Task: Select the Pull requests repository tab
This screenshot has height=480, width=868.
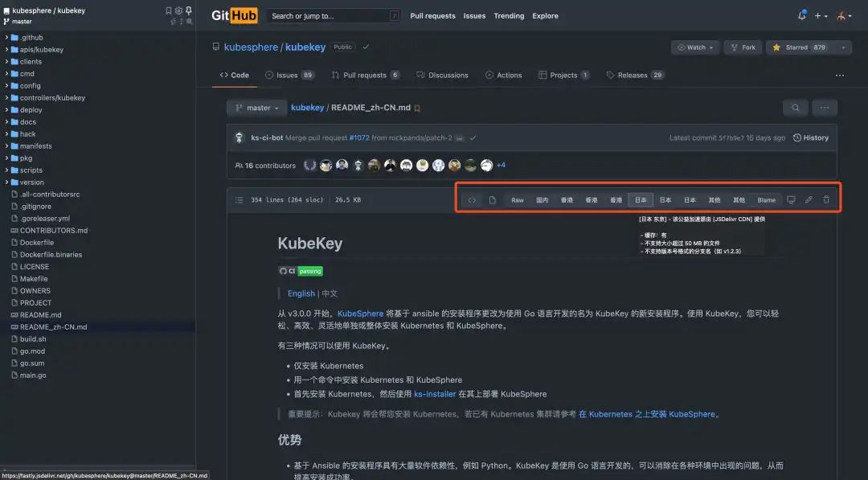Action: [x=366, y=76]
